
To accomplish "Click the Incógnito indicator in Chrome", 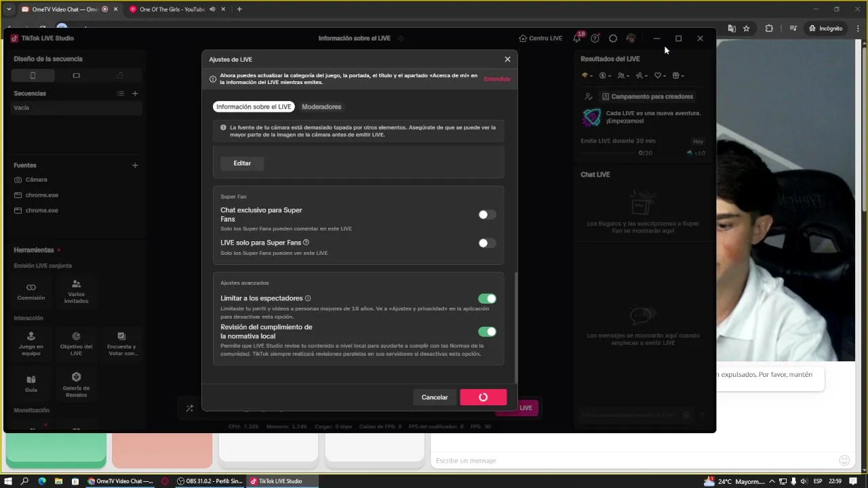I will [x=825, y=28].
